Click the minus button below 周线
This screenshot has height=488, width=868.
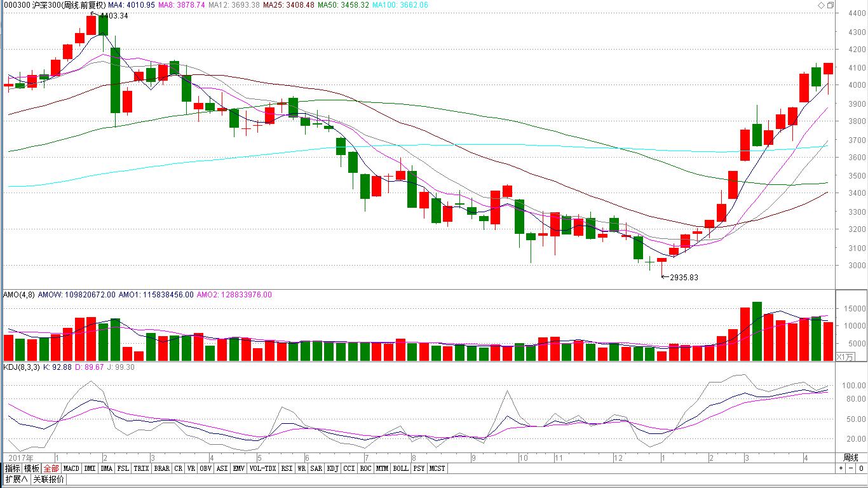pyautogui.click(x=851, y=468)
